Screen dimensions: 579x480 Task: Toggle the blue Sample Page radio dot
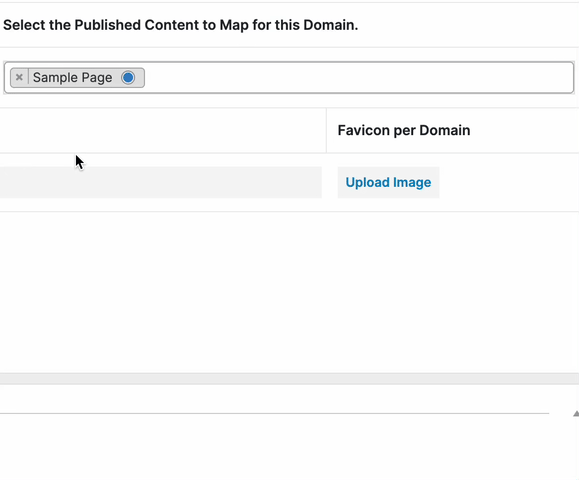128,78
